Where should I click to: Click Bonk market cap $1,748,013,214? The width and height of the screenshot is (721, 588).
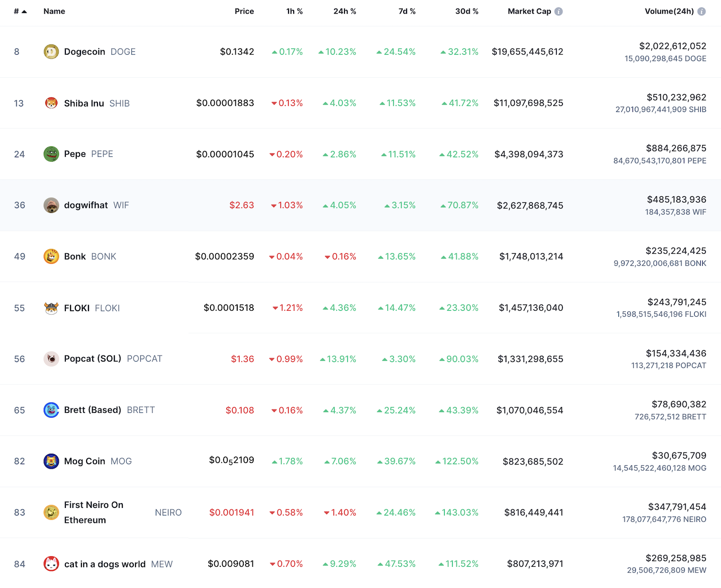pos(531,257)
